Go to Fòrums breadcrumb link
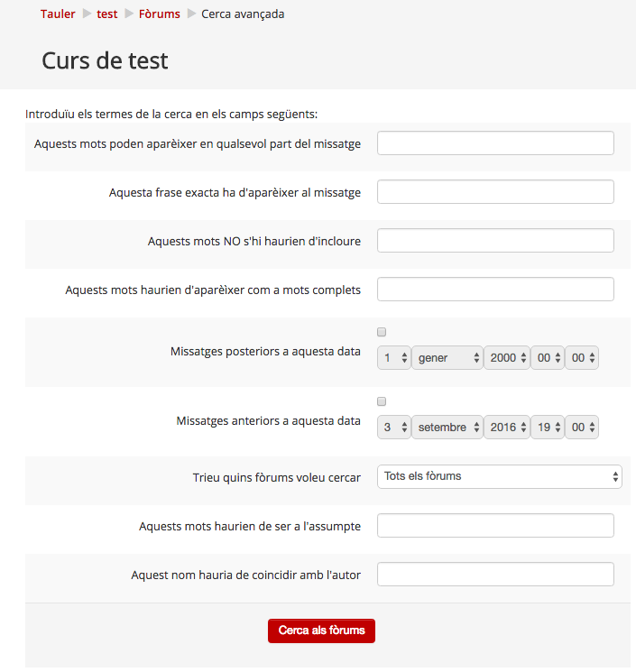This screenshot has width=636, height=672. click(x=159, y=14)
